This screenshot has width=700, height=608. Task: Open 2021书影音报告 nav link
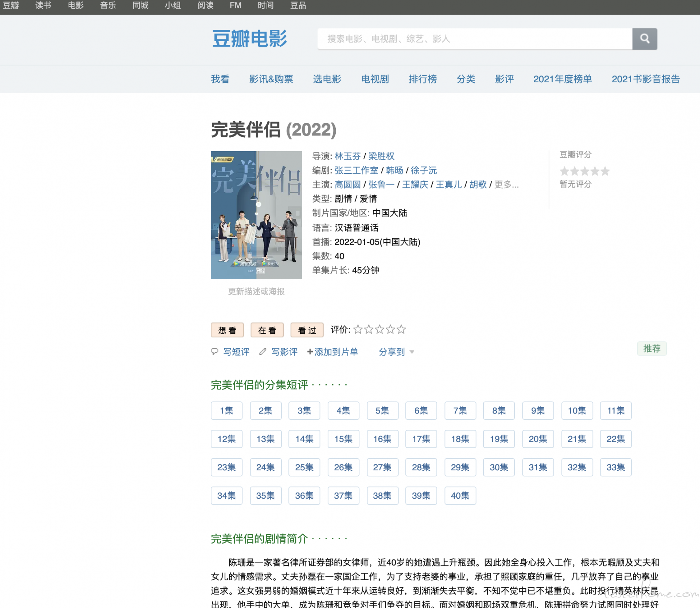(646, 79)
